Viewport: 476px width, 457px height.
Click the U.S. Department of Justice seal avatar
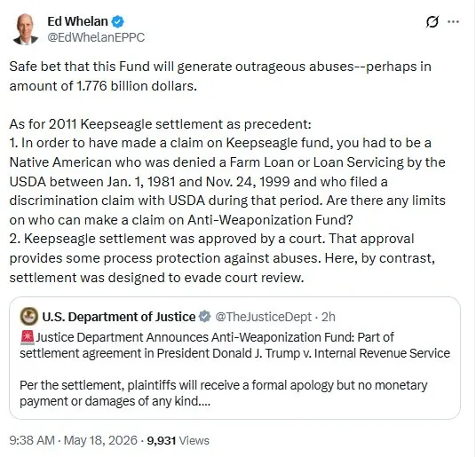point(28,316)
